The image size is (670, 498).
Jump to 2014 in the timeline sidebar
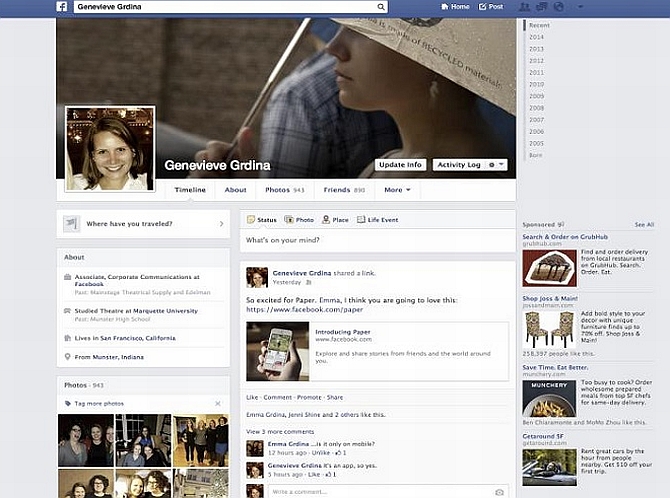click(x=536, y=37)
